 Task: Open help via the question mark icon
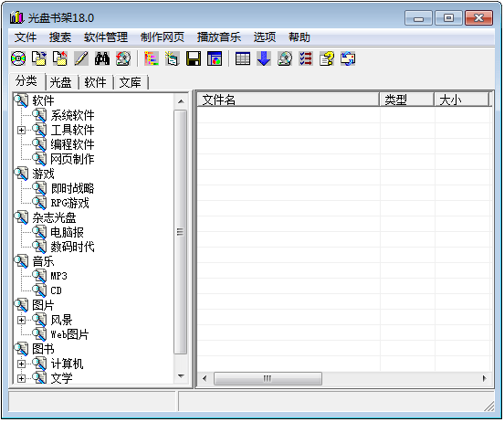(x=327, y=58)
